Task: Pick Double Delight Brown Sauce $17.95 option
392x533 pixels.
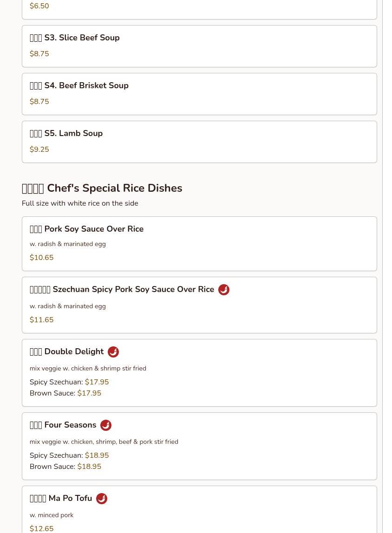Action: tap(65, 393)
